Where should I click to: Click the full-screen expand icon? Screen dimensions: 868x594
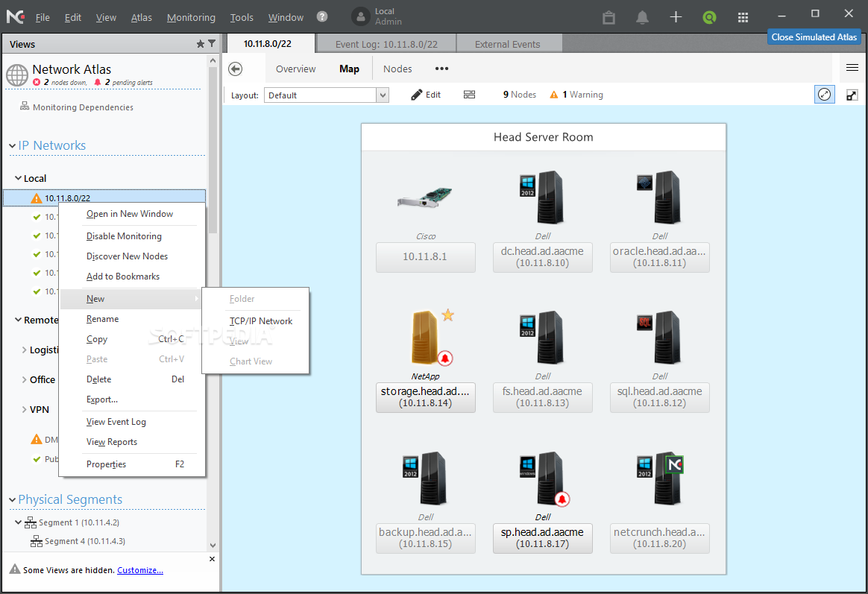(x=852, y=95)
